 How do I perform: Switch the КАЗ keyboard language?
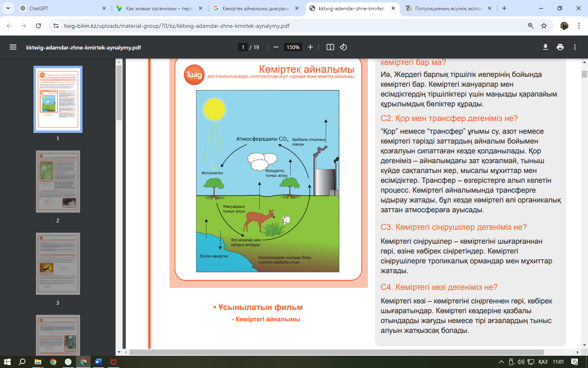543,362
